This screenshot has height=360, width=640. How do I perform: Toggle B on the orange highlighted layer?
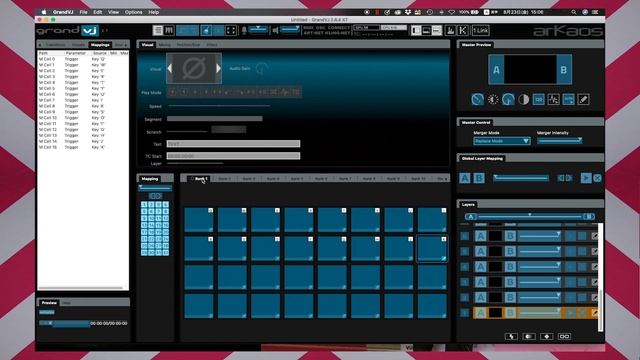click(510, 313)
